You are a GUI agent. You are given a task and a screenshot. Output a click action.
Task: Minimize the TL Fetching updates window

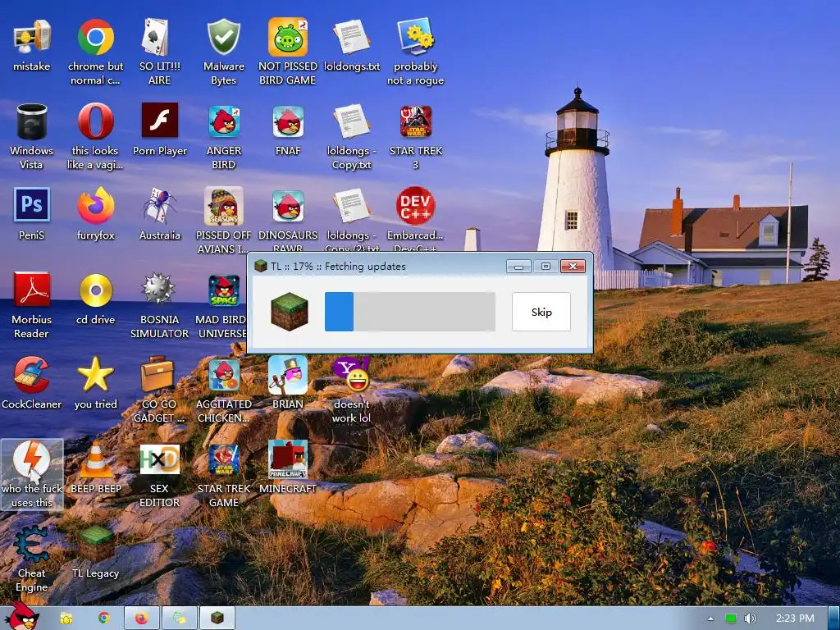(x=518, y=267)
